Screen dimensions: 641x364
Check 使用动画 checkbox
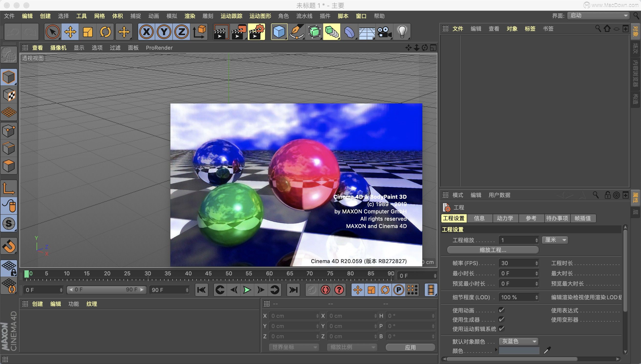point(501,310)
